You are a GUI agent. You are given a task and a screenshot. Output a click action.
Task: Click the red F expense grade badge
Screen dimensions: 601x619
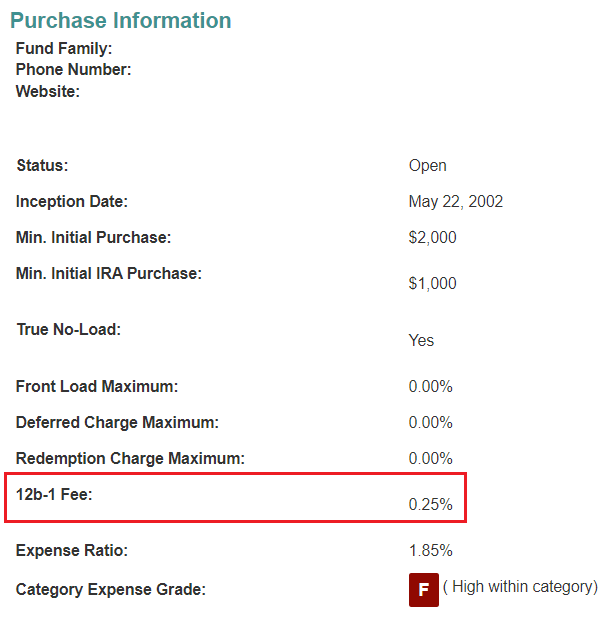(424, 589)
